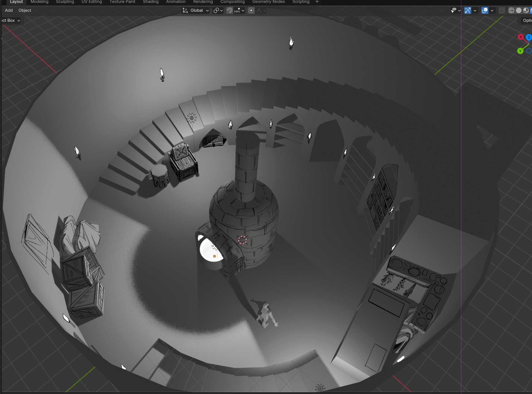
Task: Open Global transform orientation dropdown
Action: point(196,11)
